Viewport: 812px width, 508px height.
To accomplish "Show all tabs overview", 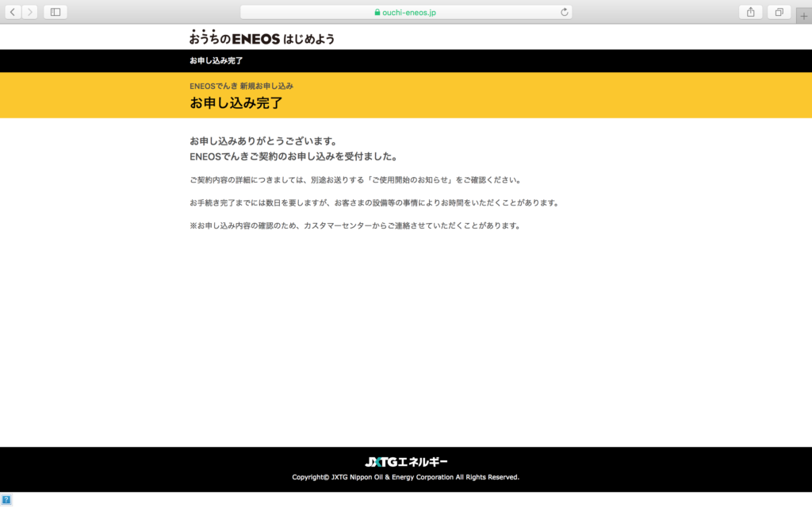I will (x=779, y=12).
